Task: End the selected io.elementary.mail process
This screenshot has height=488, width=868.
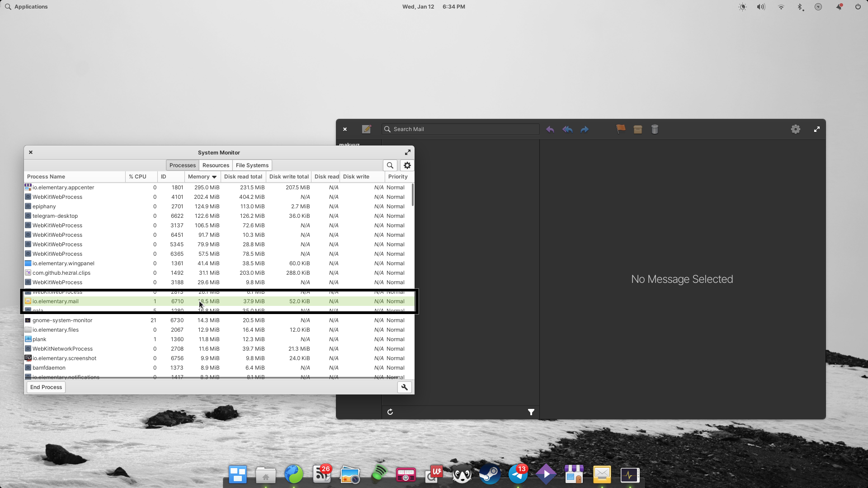Action: 45,387
